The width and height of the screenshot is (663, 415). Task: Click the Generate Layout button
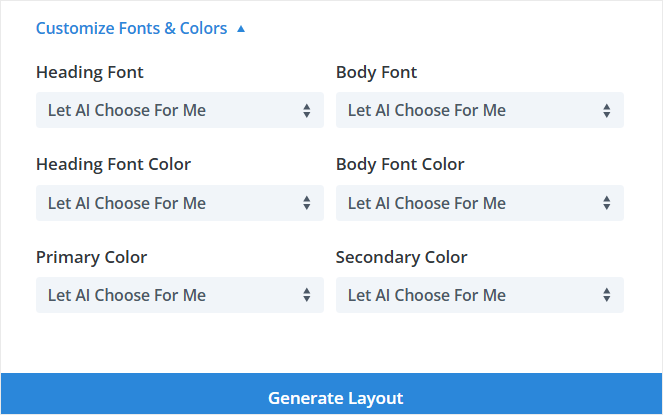tap(332, 394)
